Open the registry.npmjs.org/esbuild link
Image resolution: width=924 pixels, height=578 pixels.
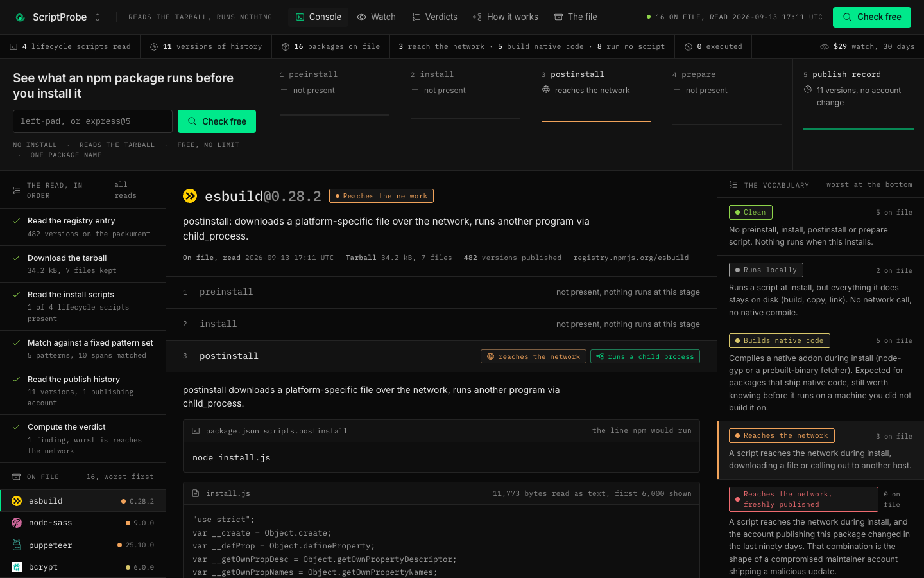click(631, 258)
